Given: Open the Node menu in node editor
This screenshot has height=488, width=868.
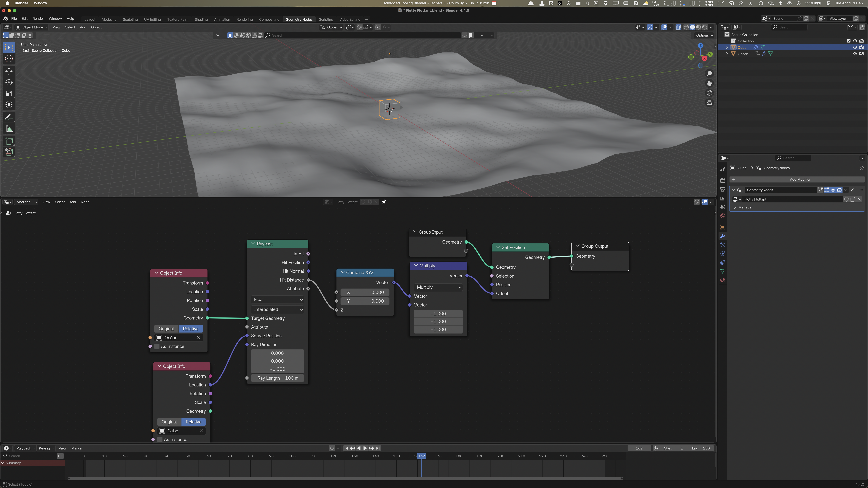Looking at the screenshot, I should 85,202.
